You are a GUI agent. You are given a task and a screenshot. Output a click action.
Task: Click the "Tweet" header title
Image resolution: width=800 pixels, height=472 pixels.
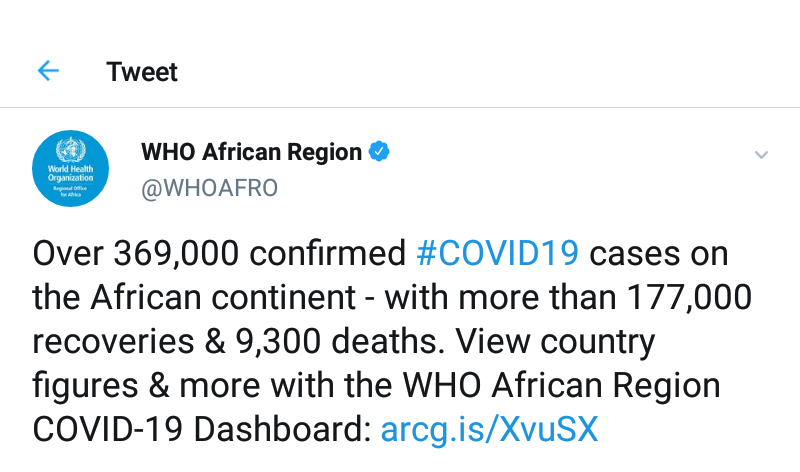click(x=142, y=72)
